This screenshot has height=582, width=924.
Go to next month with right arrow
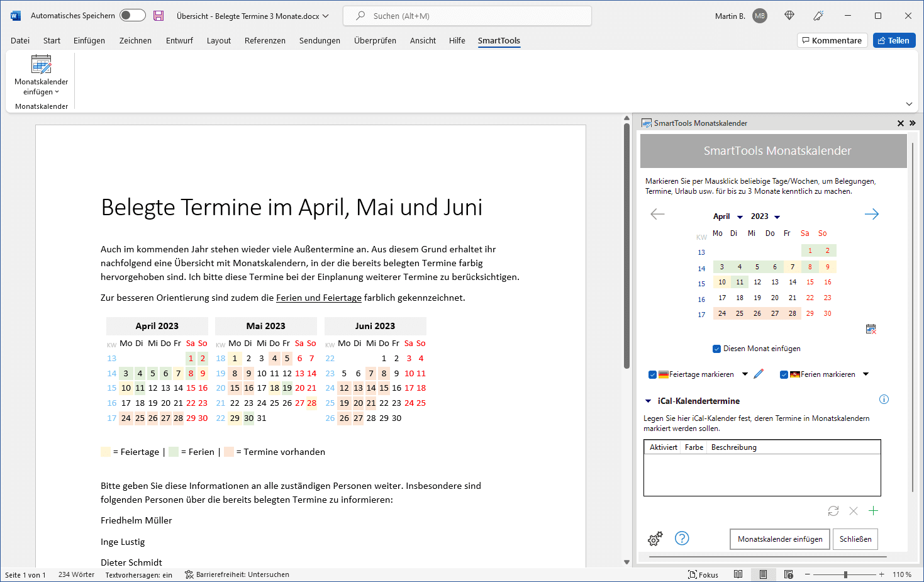[871, 215]
